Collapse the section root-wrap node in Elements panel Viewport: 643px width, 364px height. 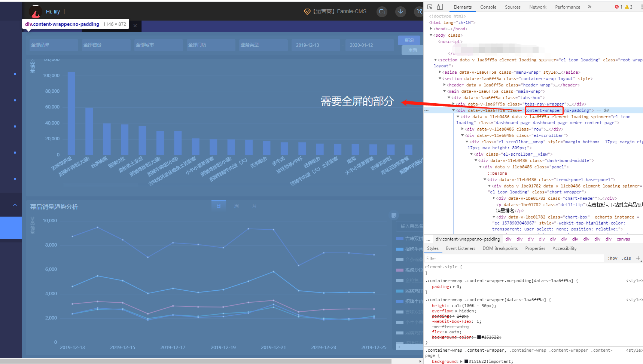(x=436, y=60)
